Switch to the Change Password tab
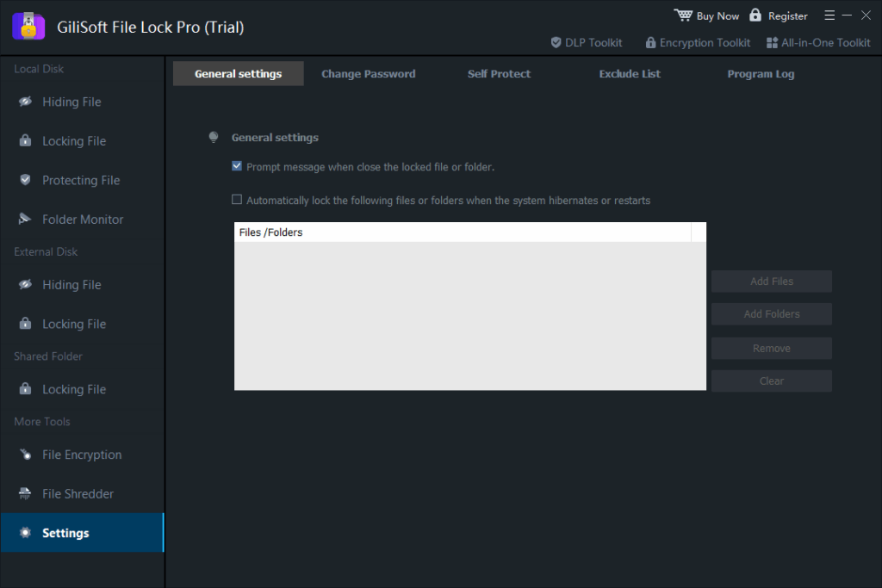Screen dimensions: 882x588 point(368,74)
